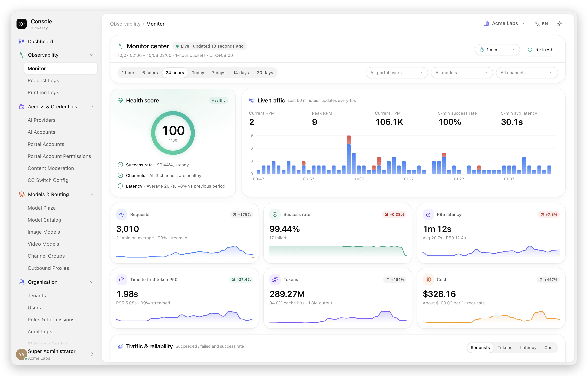Open the All channels dropdown
This screenshot has width=588, height=376.
tap(527, 73)
